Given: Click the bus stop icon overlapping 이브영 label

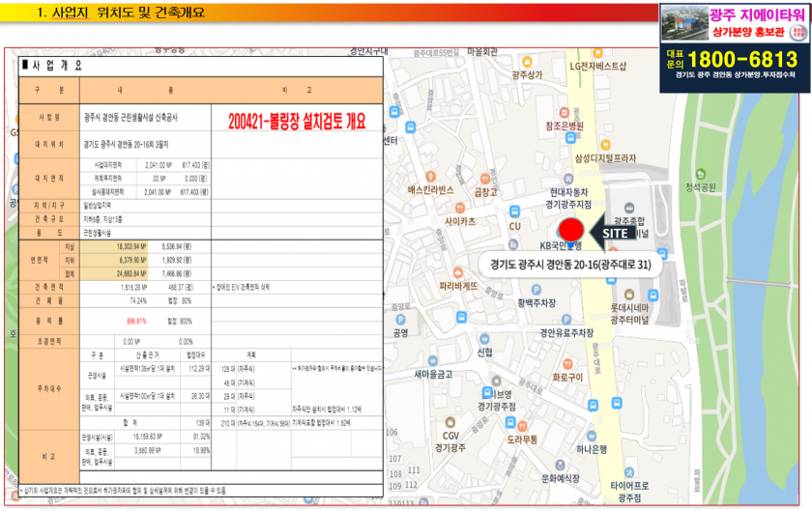Looking at the screenshot, I should [487, 392].
